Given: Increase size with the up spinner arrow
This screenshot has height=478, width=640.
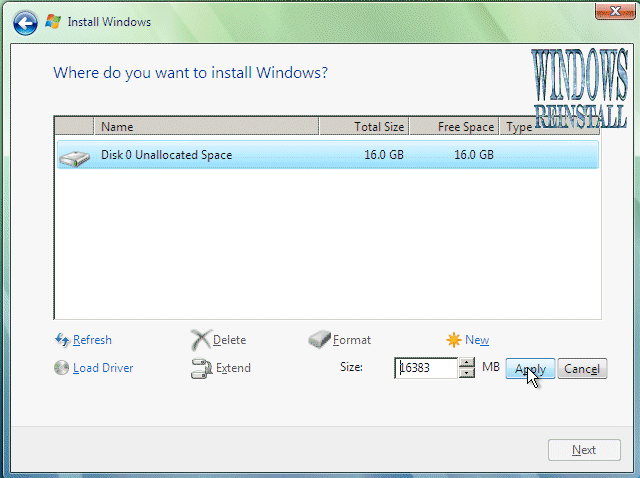Looking at the screenshot, I should 467,362.
